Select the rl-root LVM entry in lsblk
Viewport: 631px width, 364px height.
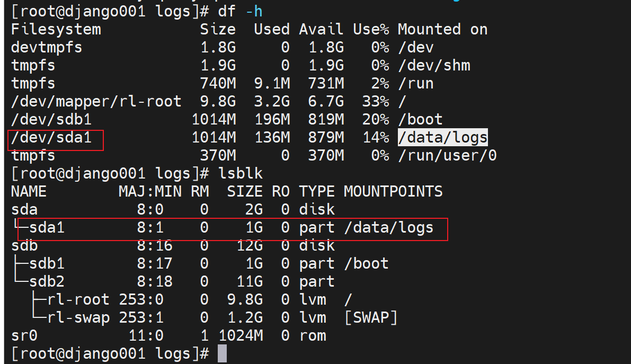(78, 300)
